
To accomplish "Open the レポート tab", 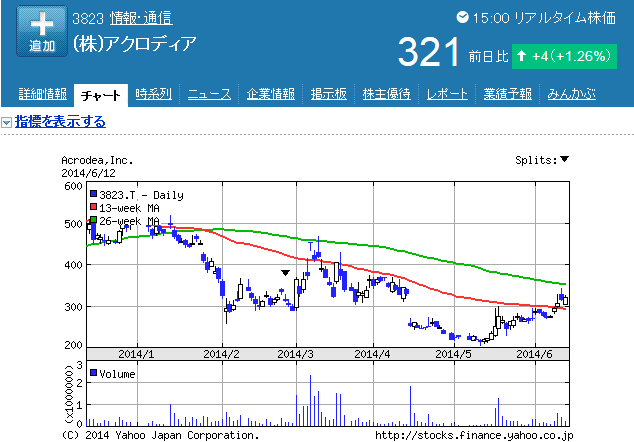I will click(x=447, y=94).
